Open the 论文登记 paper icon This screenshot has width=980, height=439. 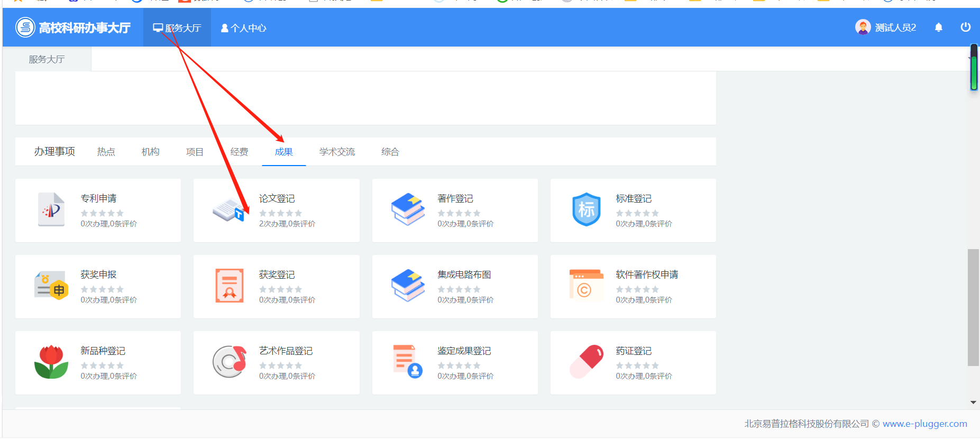click(228, 210)
